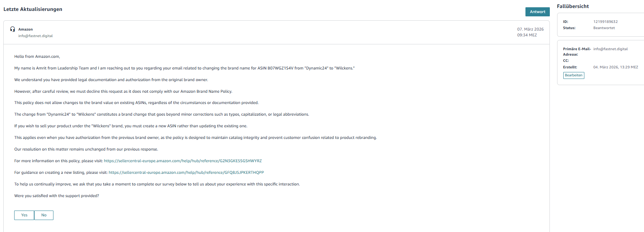Image resolution: width=644 pixels, height=232 pixels.
Task: Click the question 'Were you satisfied with the support provided?'
Action: (57, 196)
